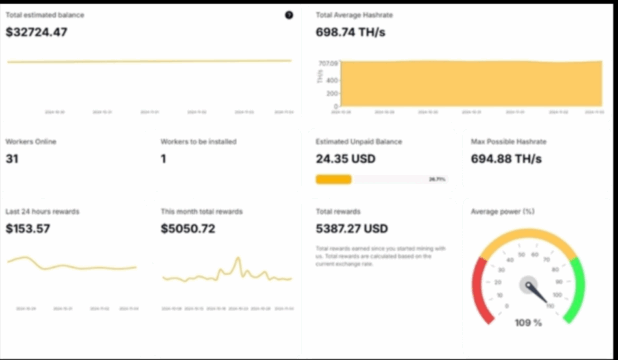Click the $5050.72 monthly rewards figure
The height and width of the screenshot is (360, 618).
coord(188,229)
